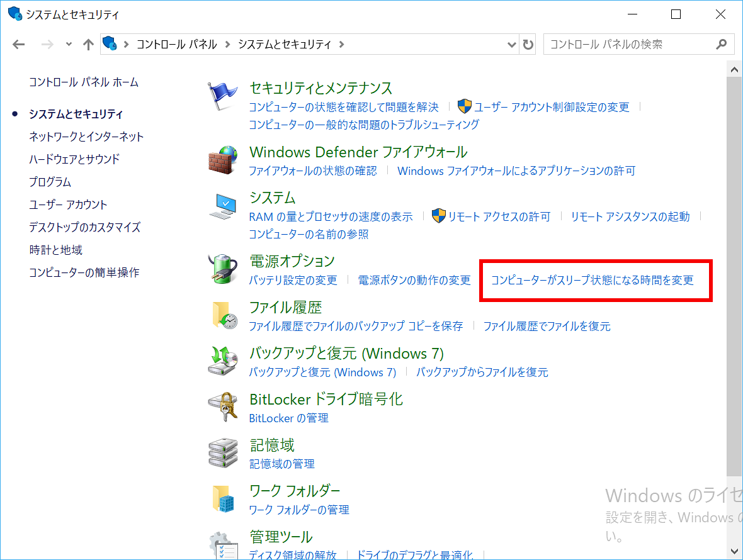Select 時計と地域 category
This screenshot has width=743, height=560.
click(x=56, y=250)
